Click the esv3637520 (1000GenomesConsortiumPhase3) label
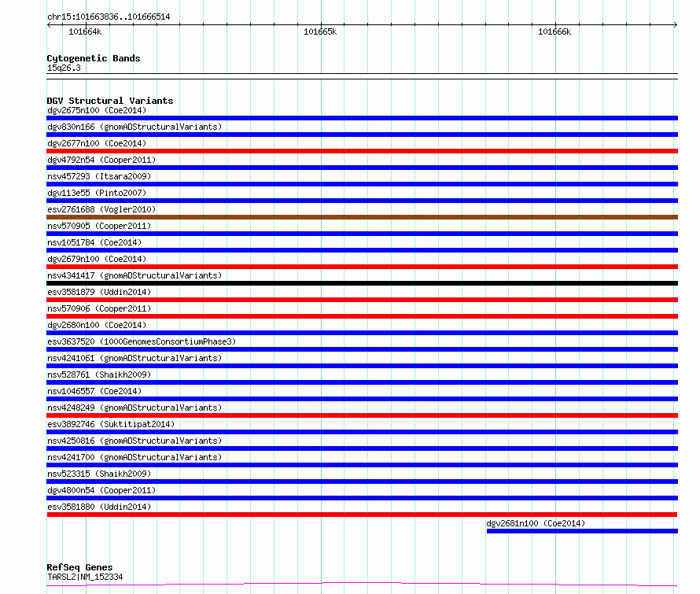700x594 pixels. click(x=142, y=341)
